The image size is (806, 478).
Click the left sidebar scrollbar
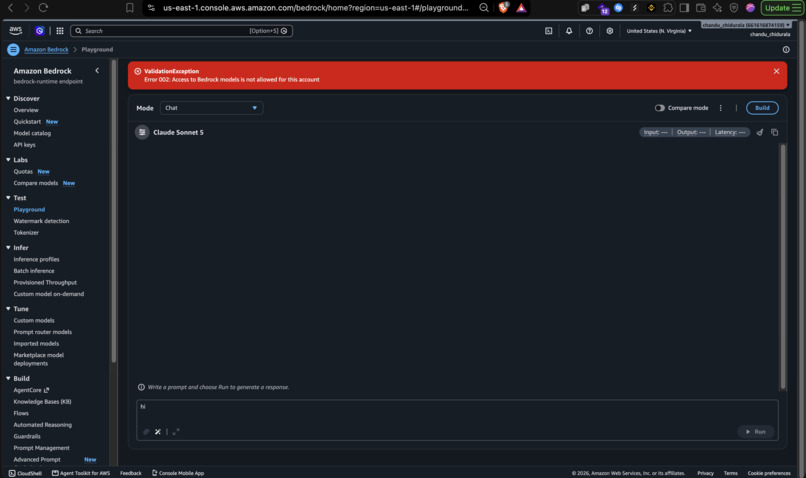point(114,211)
